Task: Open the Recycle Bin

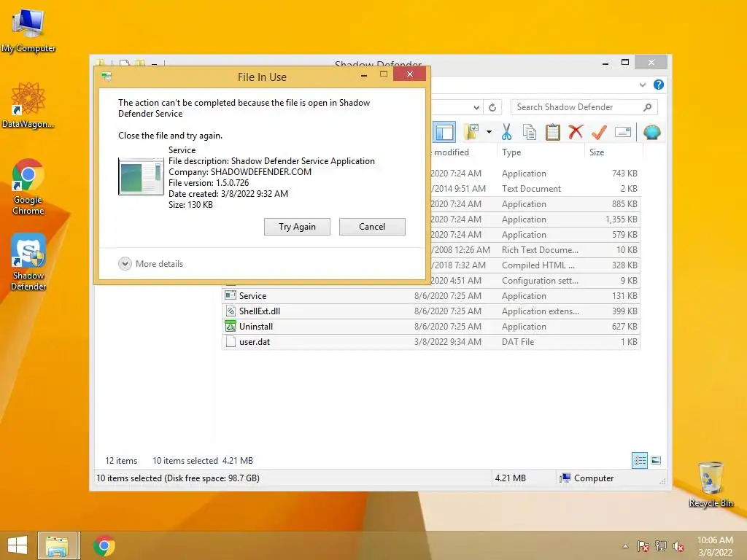Action: click(x=711, y=484)
